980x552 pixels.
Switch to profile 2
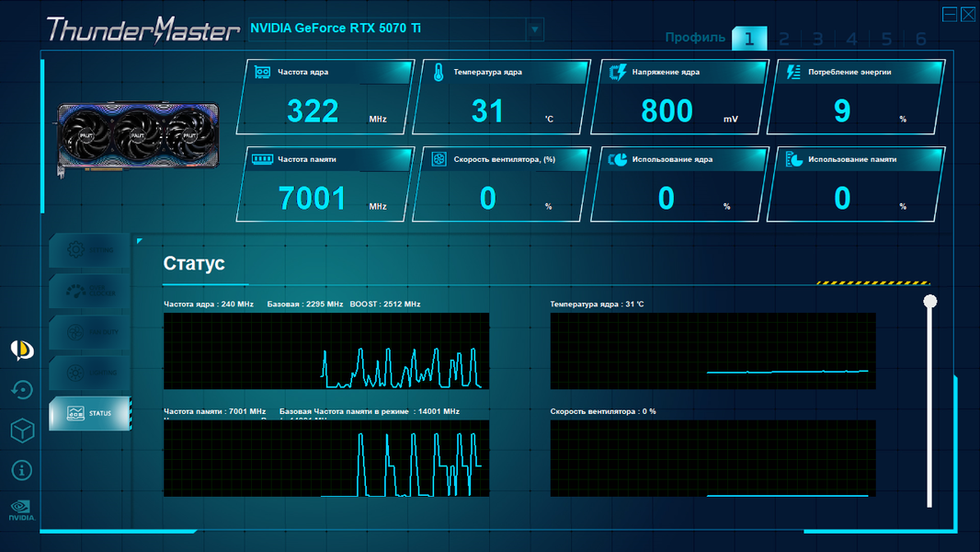click(x=784, y=40)
